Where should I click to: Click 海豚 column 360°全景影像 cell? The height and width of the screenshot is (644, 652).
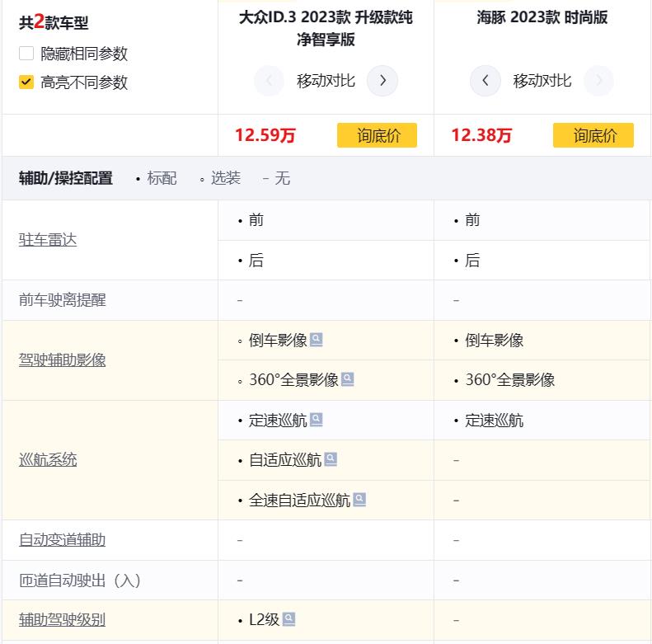coord(542,380)
